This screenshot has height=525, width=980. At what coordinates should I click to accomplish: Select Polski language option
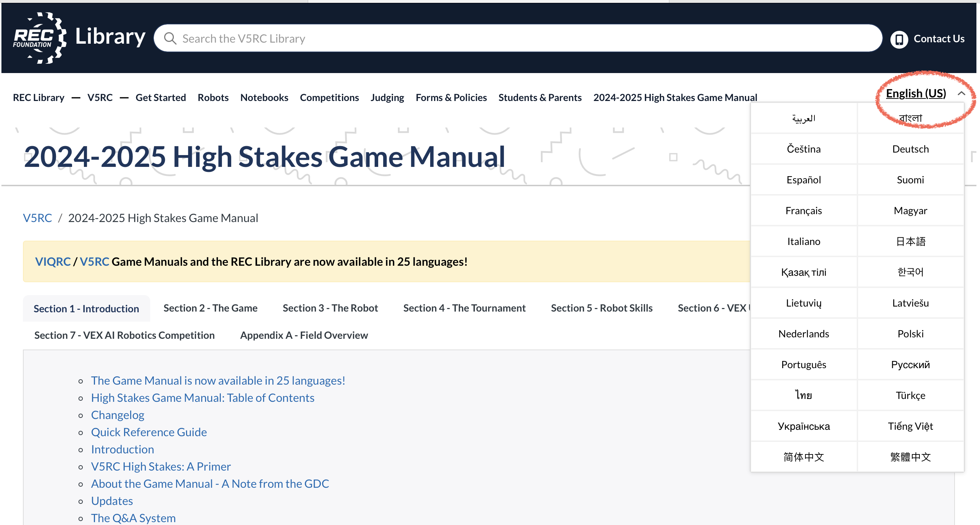point(910,334)
